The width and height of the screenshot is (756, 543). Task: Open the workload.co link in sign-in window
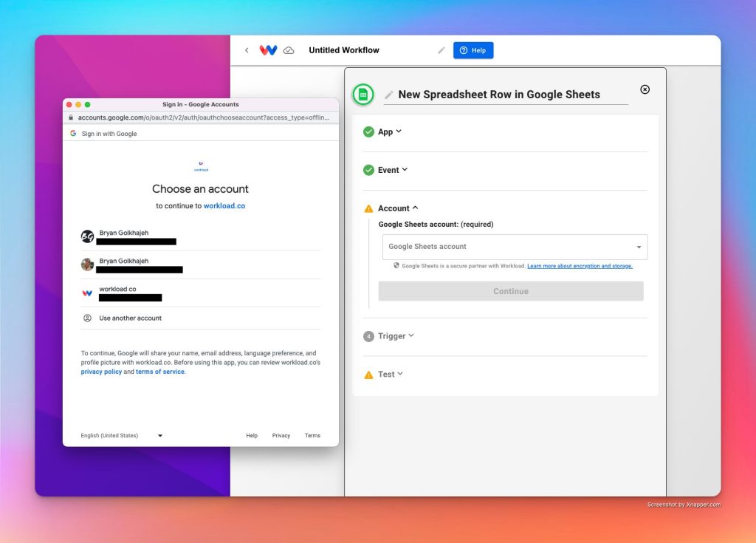coord(224,205)
